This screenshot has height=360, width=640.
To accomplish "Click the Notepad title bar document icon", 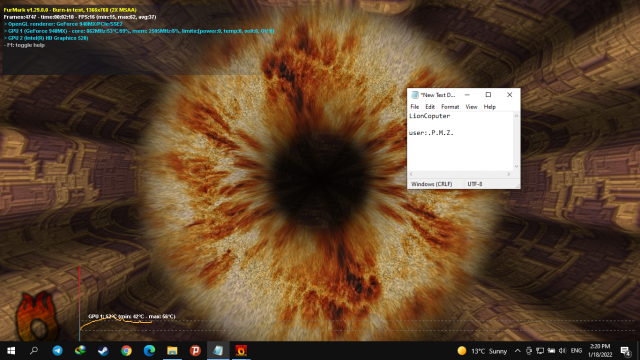I will [x=415, y=95].
